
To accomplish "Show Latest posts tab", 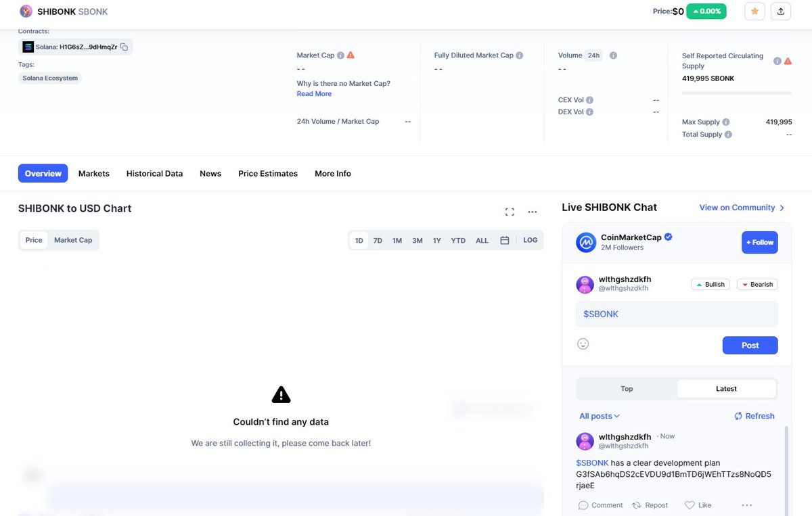I will click(x=726, y=389).
